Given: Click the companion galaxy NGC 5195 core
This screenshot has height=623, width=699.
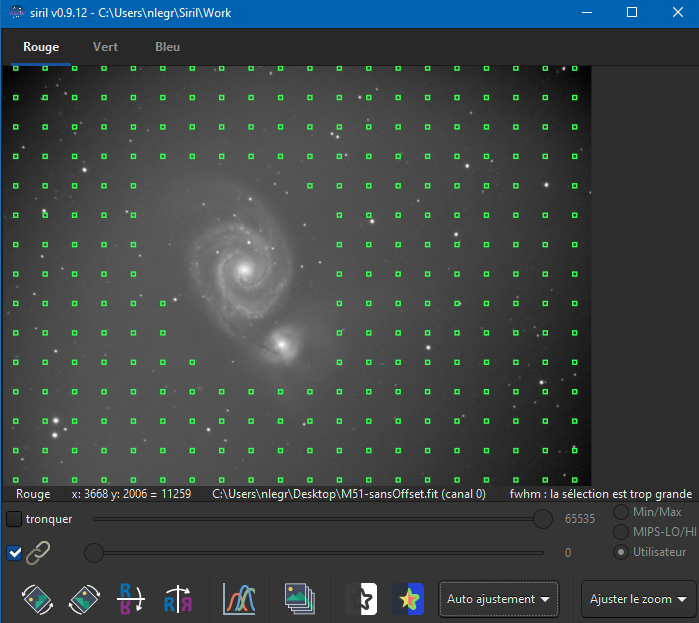Looking at the screenshot, I should pyautogui.click(x=282, y=344).
